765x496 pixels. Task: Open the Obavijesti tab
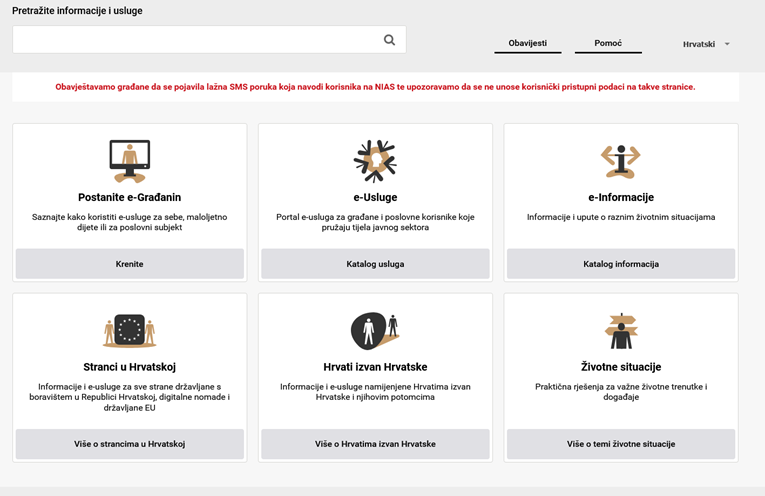(x=527, y=44)
